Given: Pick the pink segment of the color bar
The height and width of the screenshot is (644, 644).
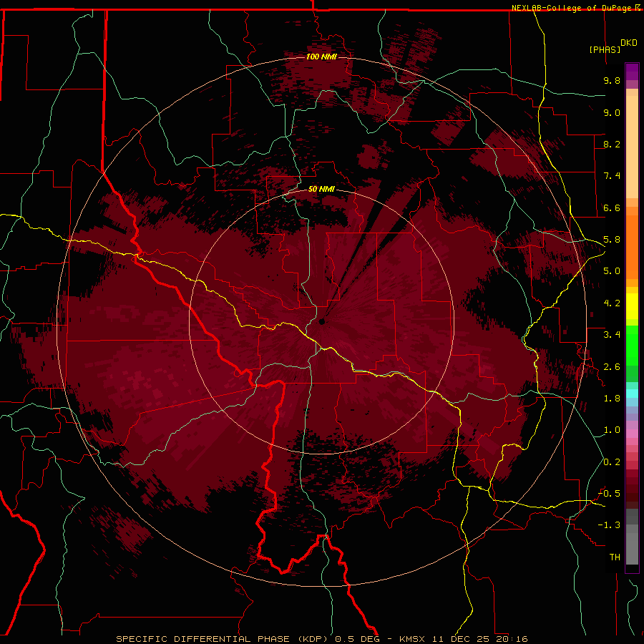Looking at the screenshot, I should 632,434.
